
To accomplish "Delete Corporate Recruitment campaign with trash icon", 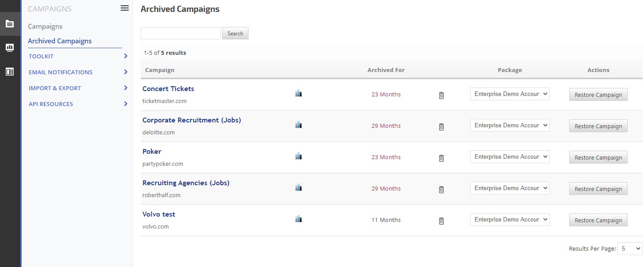I will click(x=441, y=126).
